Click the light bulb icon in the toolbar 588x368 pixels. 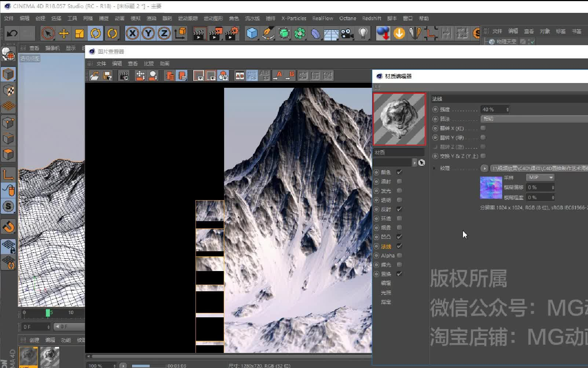click(x=364, y=33)
